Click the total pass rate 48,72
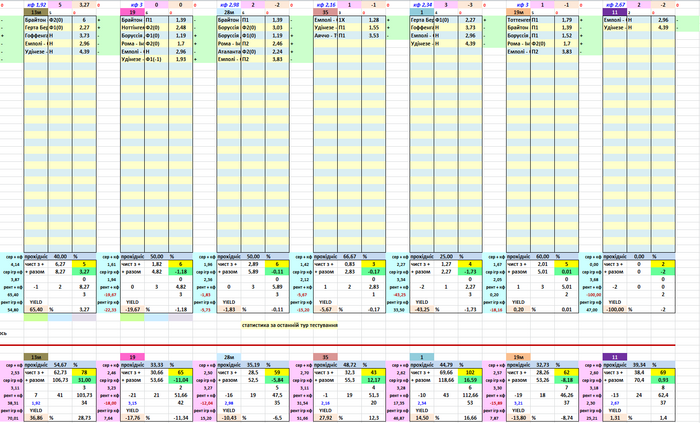 (350, 365)
